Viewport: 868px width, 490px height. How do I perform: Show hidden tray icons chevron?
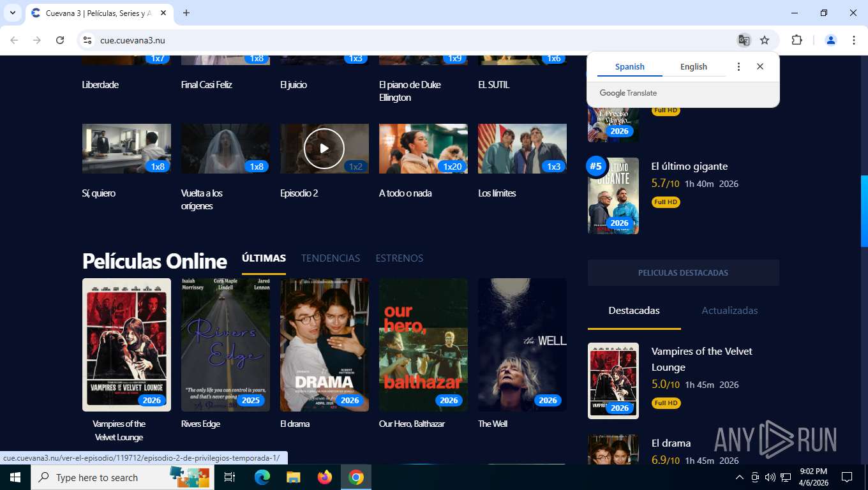tap(739, 477)
